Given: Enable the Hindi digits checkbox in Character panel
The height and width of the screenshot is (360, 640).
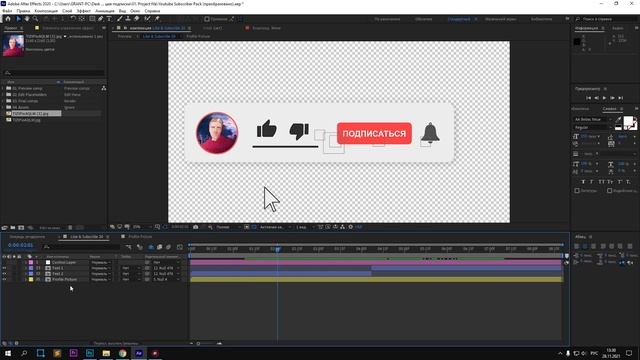Looking at the screenshot, I should 609,191.
